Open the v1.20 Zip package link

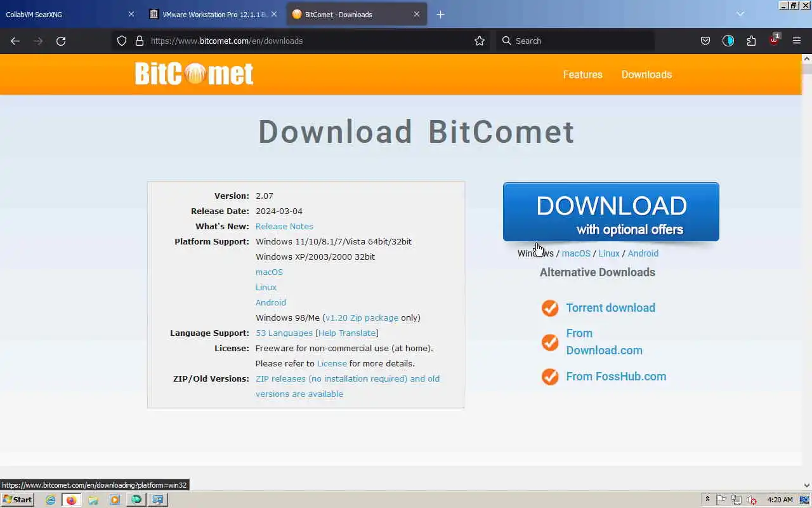click(x=362, y=317)
